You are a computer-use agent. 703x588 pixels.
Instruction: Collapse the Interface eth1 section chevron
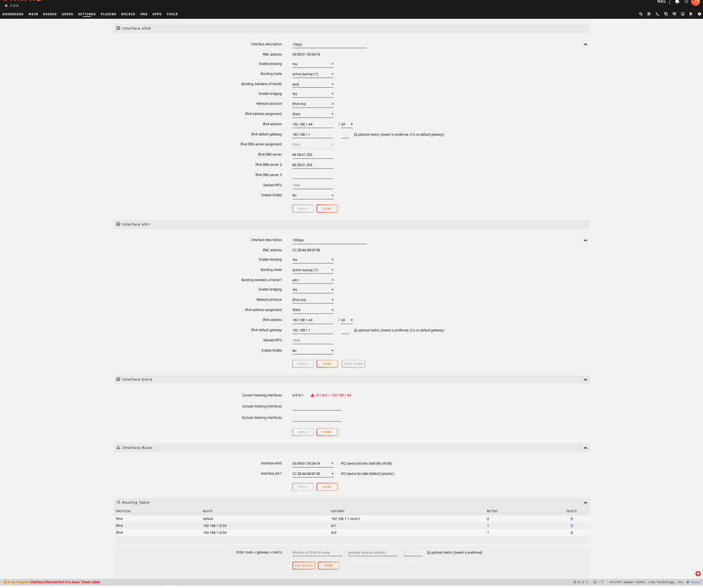click(x=586, y=240)
